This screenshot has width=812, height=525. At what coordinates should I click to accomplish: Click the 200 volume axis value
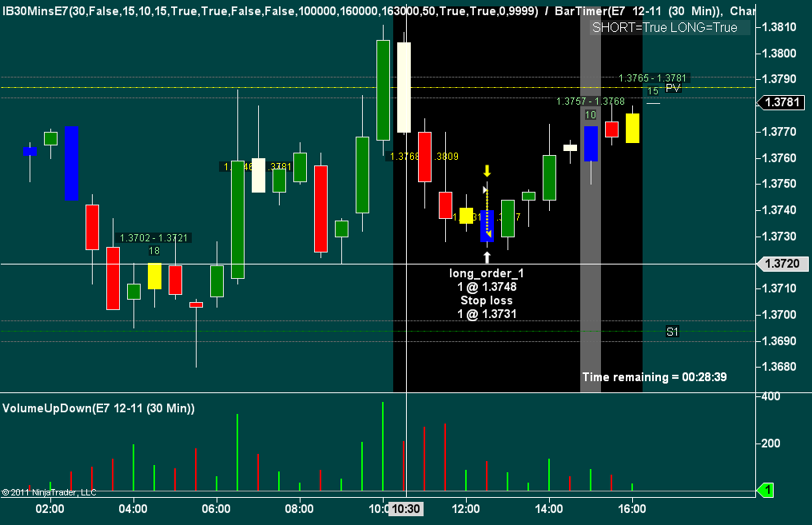(771, 443)
